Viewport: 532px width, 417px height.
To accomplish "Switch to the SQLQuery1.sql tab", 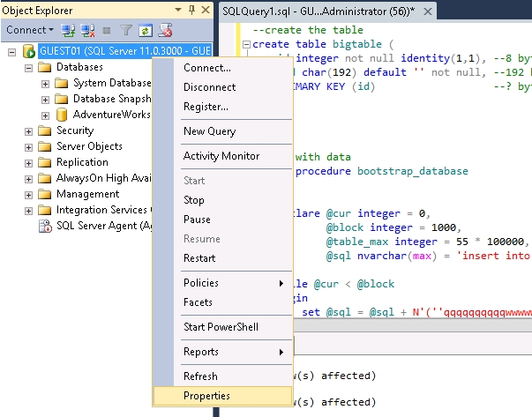I will (x=313, y=10).
